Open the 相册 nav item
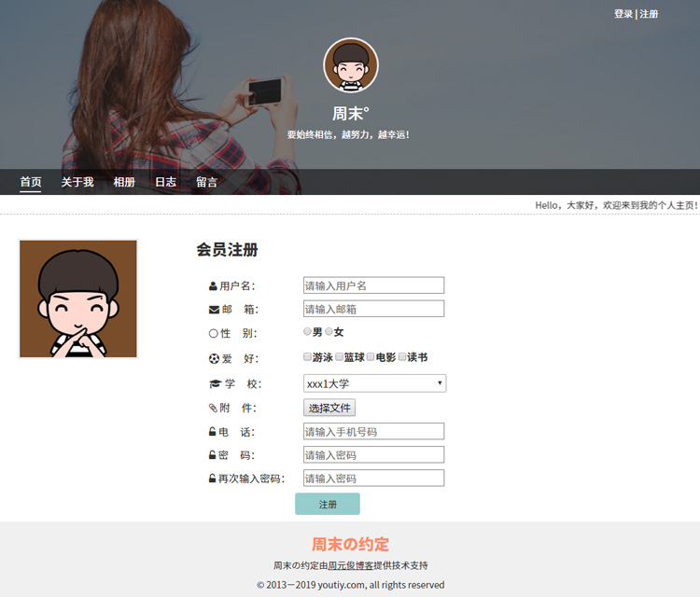The width and height of the screenshot is (700, 597). [x=124, y=182]
